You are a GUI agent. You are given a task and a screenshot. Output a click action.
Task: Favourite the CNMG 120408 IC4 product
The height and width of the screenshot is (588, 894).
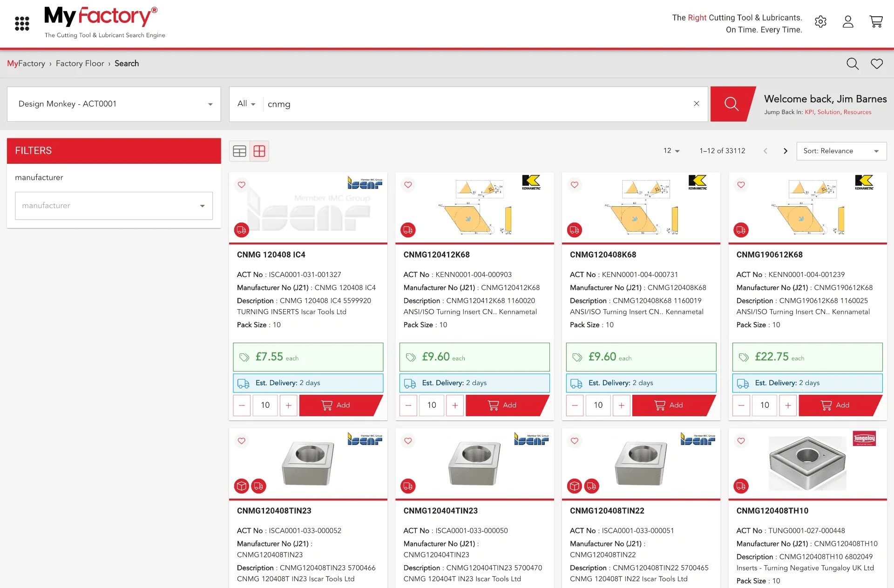[x=242, y=185]
